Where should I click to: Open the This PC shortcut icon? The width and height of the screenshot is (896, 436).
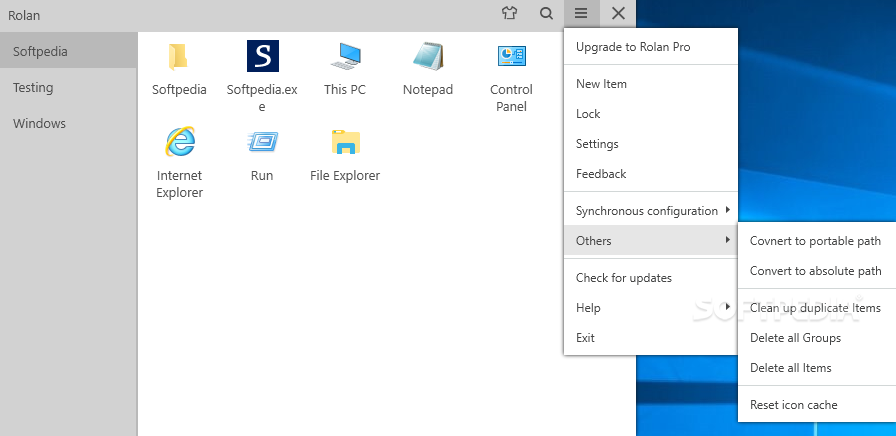pyautogui.click(x=345, y=56)
